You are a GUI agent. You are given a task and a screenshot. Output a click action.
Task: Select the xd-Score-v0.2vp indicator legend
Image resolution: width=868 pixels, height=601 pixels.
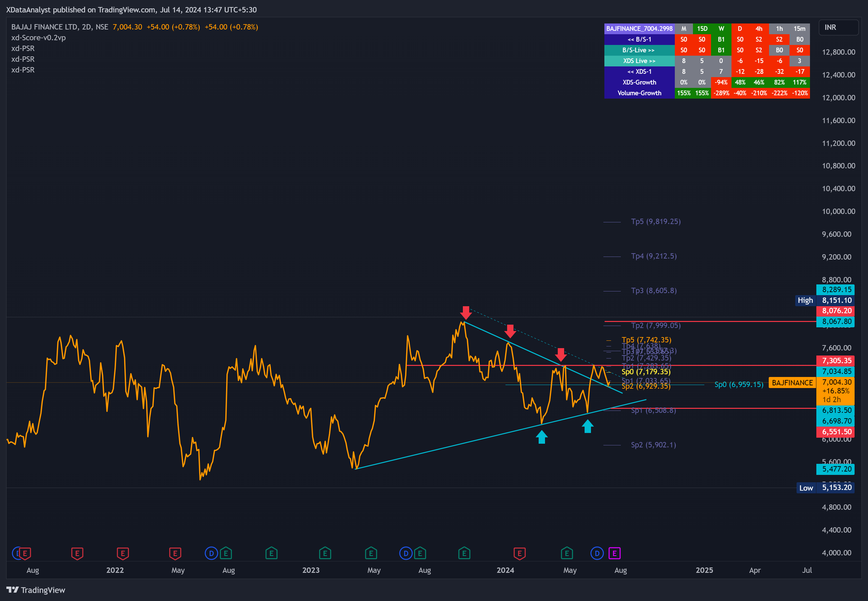pyautogui.click(x=39, y=38)
